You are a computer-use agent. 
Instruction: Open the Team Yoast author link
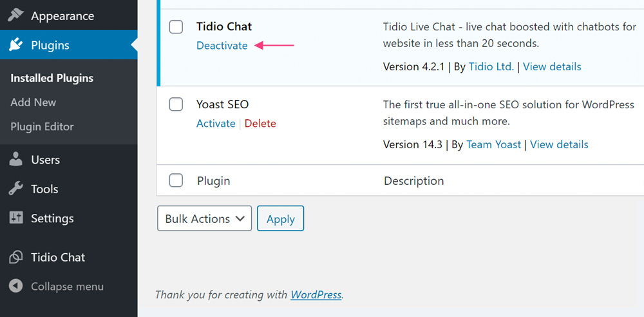coord(494,145)
